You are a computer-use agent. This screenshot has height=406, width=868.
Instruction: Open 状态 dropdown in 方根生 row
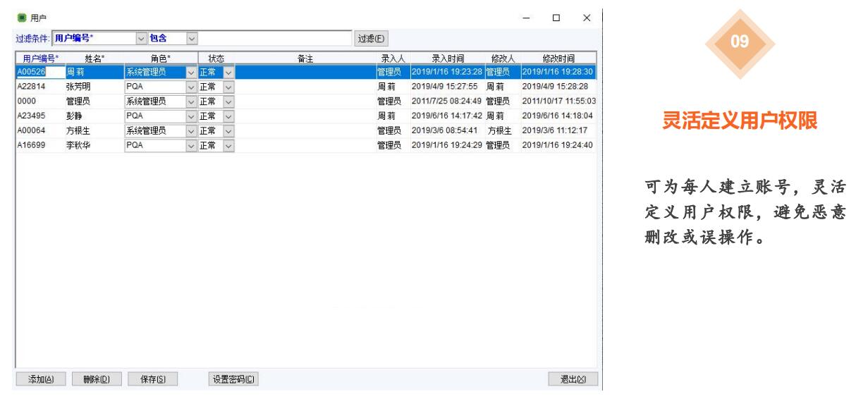(228, 130)
